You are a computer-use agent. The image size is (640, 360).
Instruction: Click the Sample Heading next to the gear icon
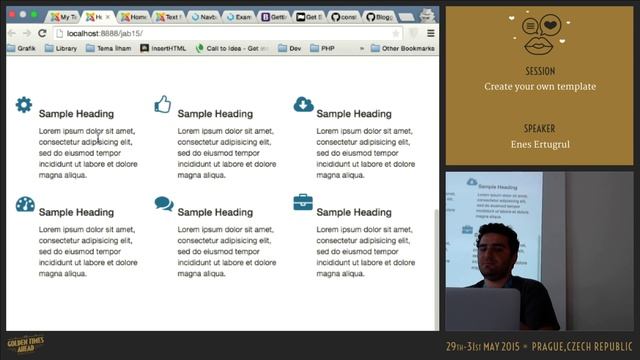[x=76, y=113]
